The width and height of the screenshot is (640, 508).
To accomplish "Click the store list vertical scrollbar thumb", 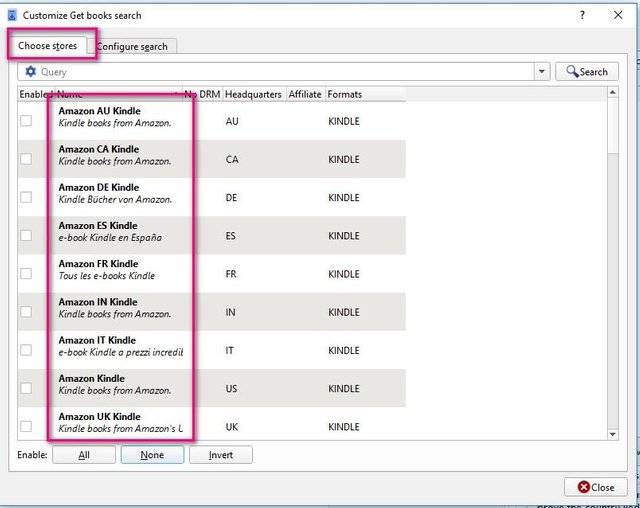I will pyautogui.click(x=613, y=126).
